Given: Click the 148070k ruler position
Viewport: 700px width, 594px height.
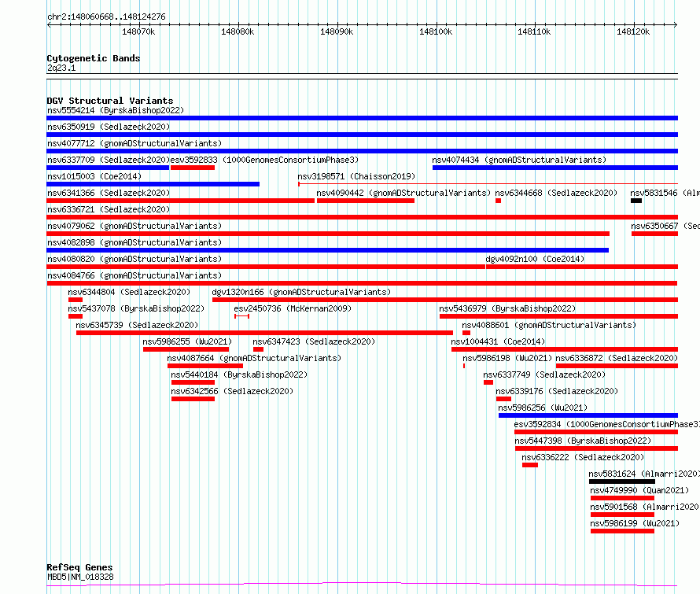Looking at the screenshot, I should point(138,31).
